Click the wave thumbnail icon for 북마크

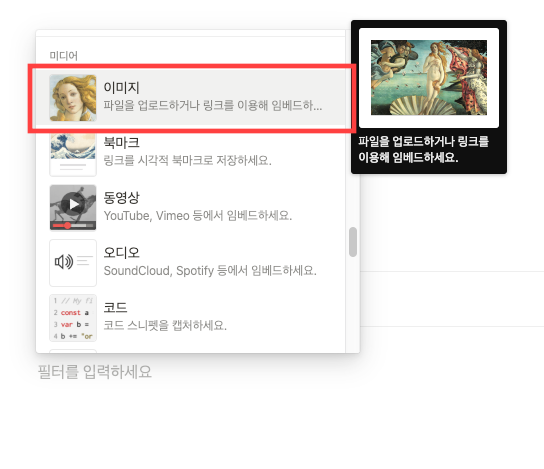73,153
